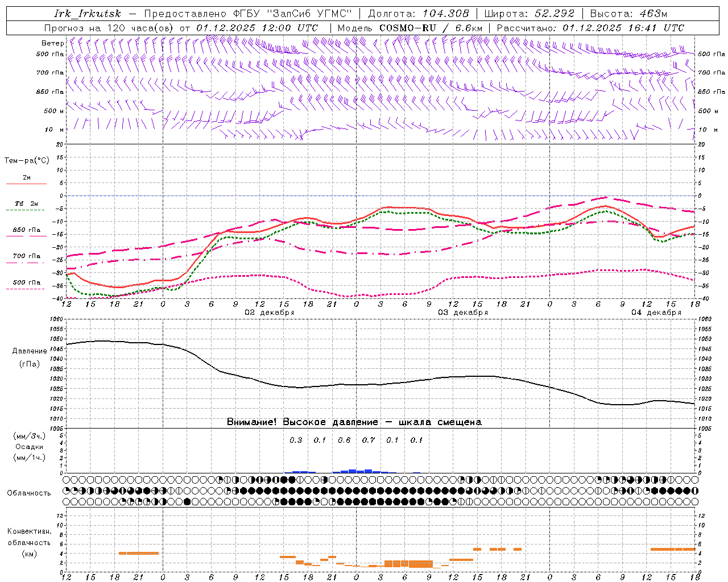Click the dotted pink '500 гПа' temperature legend entry

pos(26,285)
